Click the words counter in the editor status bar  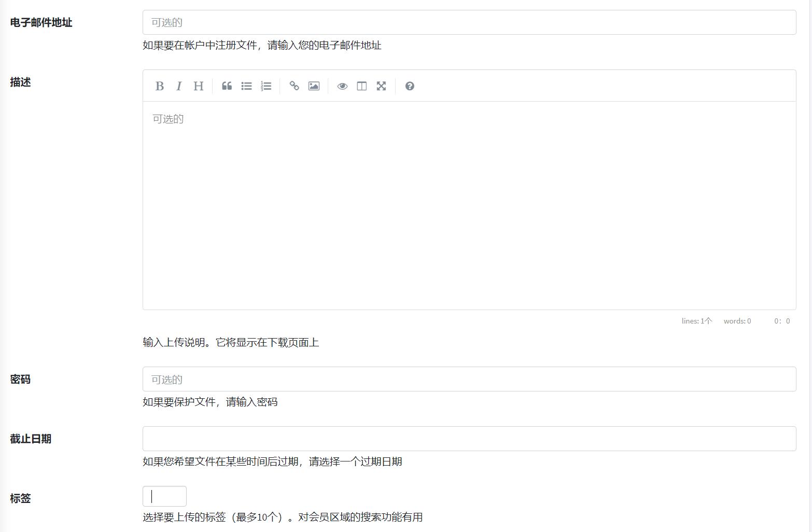pos(737,321)
